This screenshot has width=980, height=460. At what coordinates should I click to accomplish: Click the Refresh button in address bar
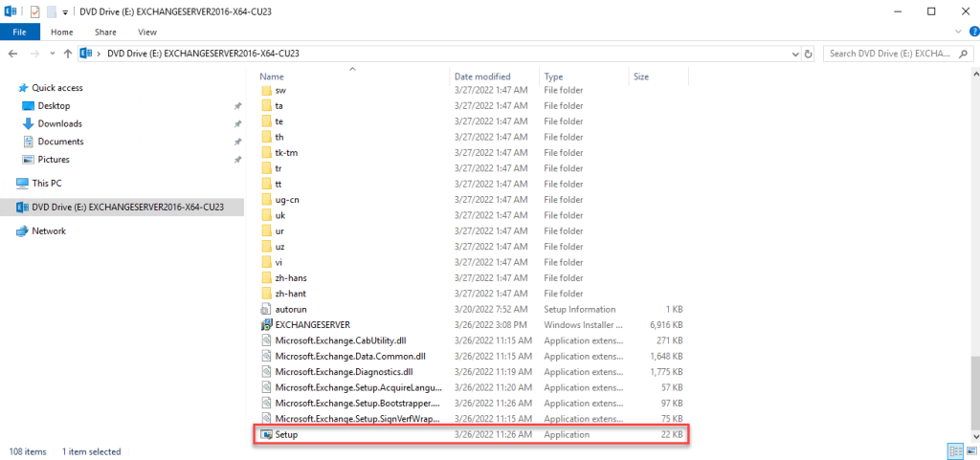809,54
